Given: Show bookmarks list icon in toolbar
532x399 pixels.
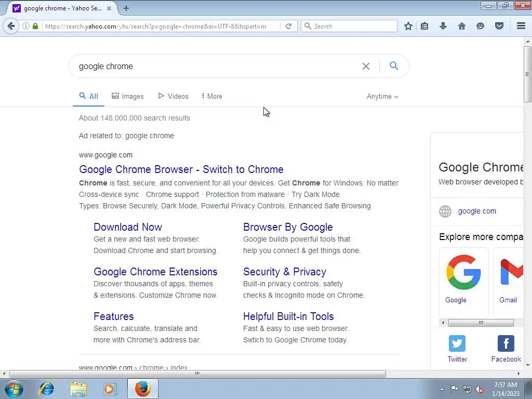Looking at the screenshot, I should 424,26.
